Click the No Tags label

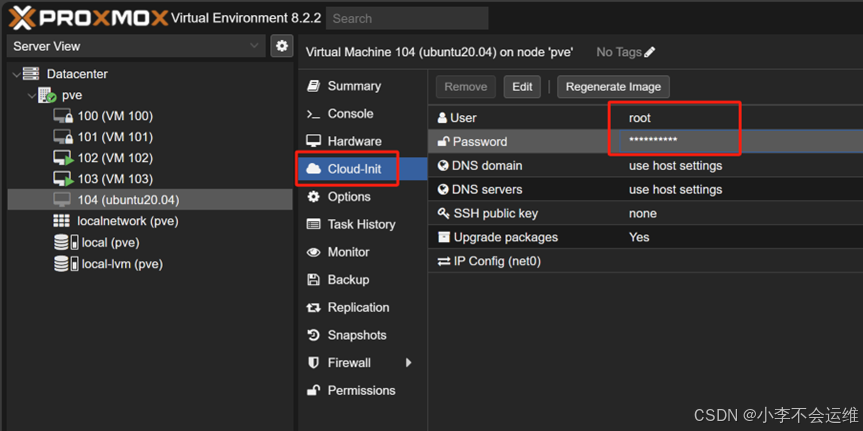coord(619,52)
